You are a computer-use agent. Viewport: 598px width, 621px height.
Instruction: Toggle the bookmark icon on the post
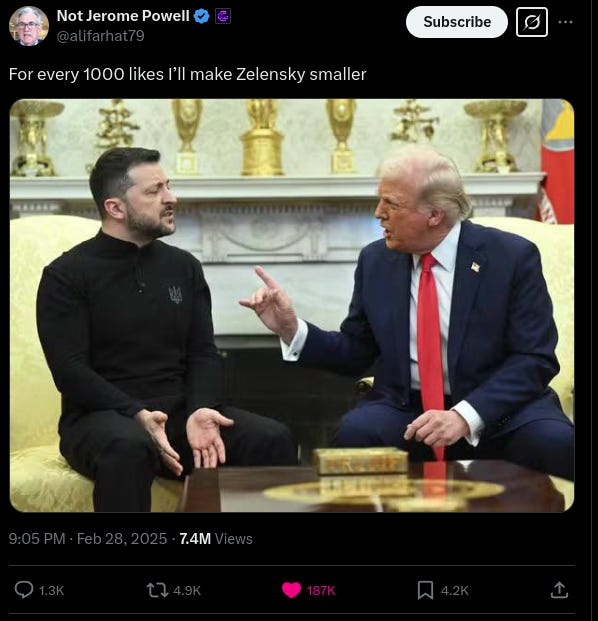[425, 590]
